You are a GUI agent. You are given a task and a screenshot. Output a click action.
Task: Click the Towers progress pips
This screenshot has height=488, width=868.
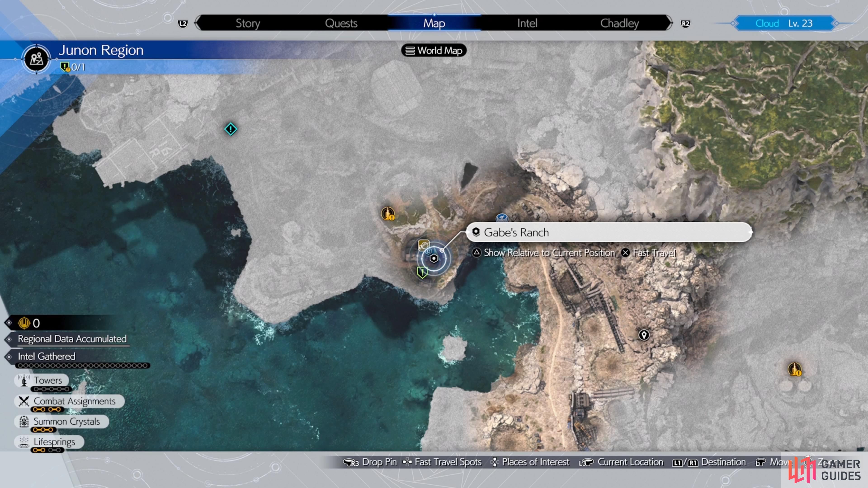click(51, 389)
